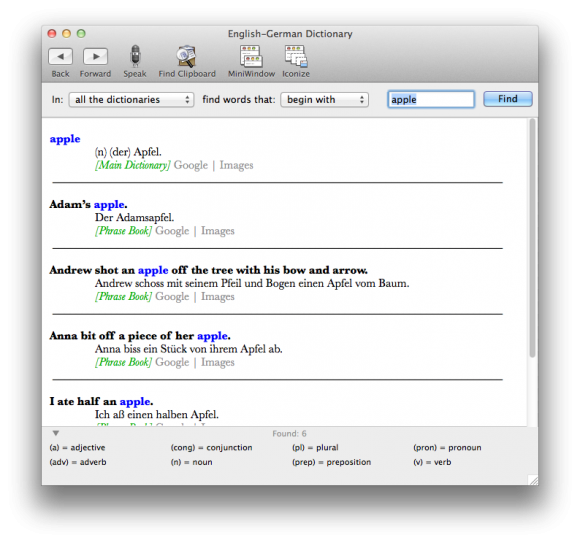This screenshot has height=543, width=580.
Task: Click 'Anna bit off a piece' heading
Action: coord(140,336)
